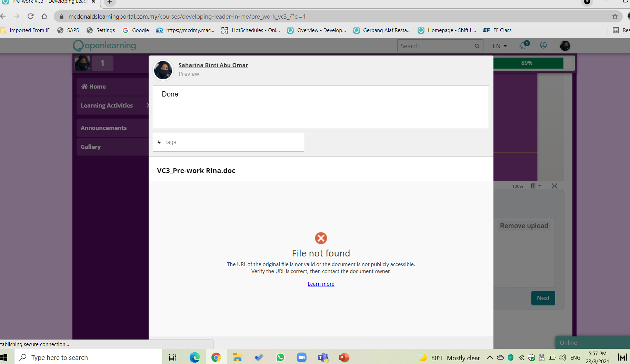This screenshot has height=364, width=630.
Task: Click the notifications bell icon
Action: tap(523, 46)
